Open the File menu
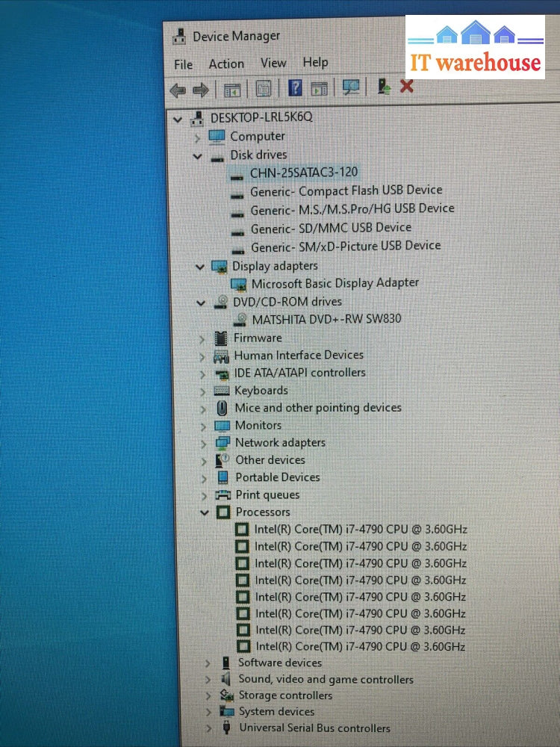 183,64
